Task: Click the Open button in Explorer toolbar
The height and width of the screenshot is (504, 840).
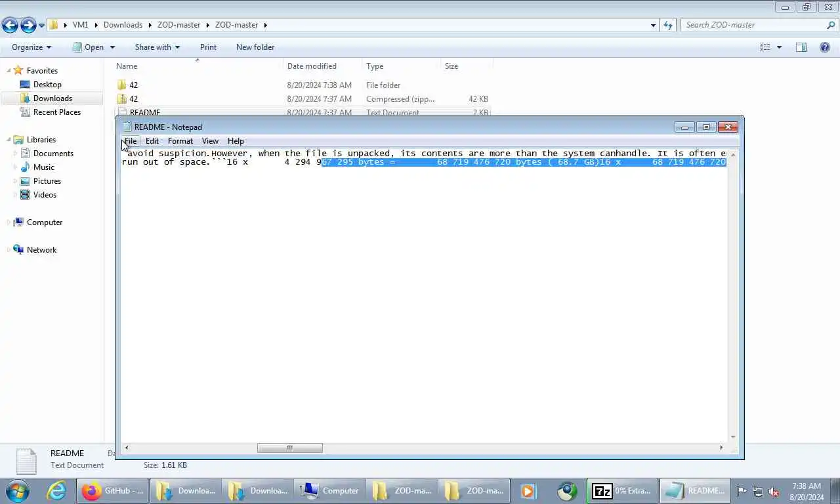Action: [x=87, y=47]
